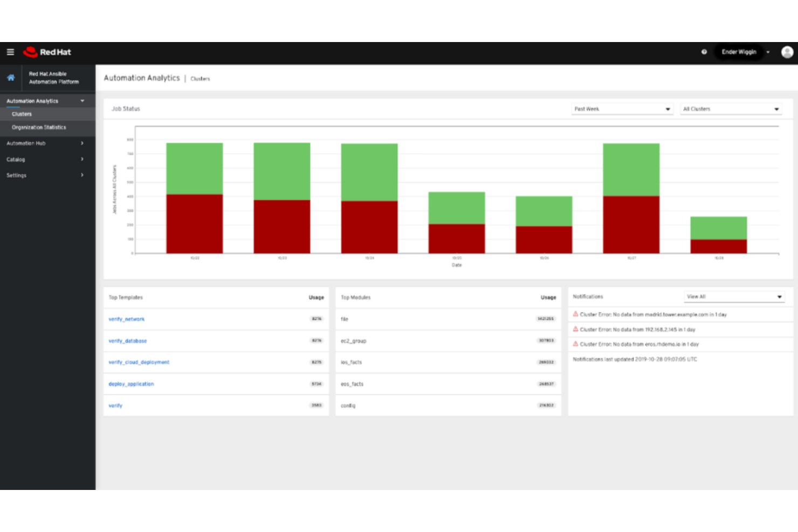
Task: Expand the Catalog chevron
Action: pos(82,159)
